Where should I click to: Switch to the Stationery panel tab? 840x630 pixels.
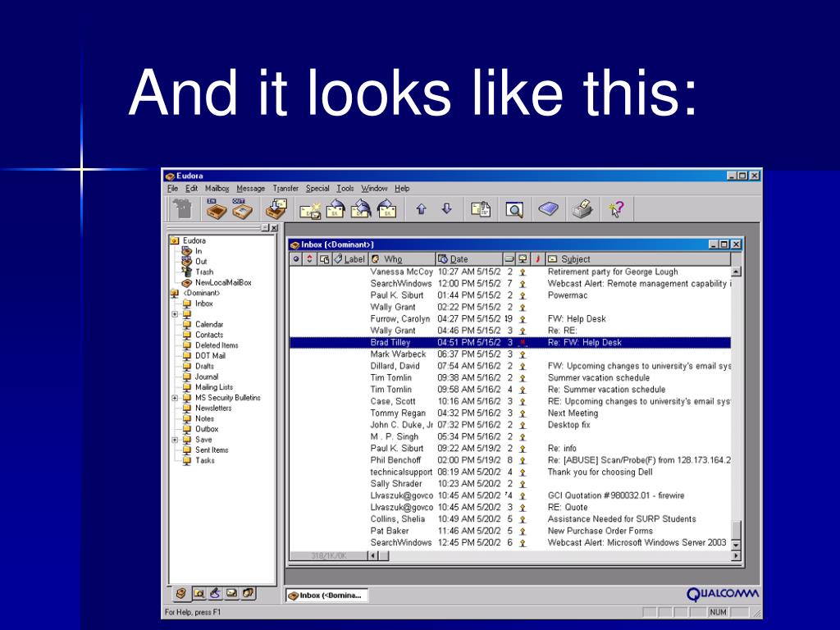(232, 593)
